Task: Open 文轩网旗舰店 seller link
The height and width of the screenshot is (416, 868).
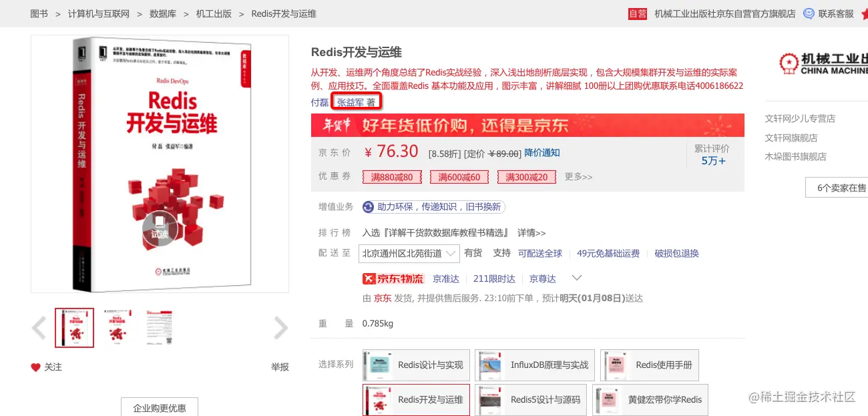Action: pos(791,138)
